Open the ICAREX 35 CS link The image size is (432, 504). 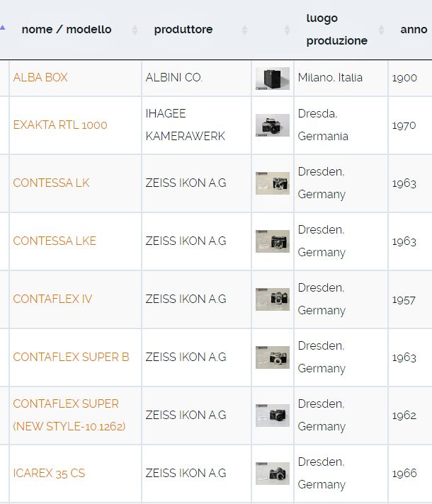coord(49,473)
